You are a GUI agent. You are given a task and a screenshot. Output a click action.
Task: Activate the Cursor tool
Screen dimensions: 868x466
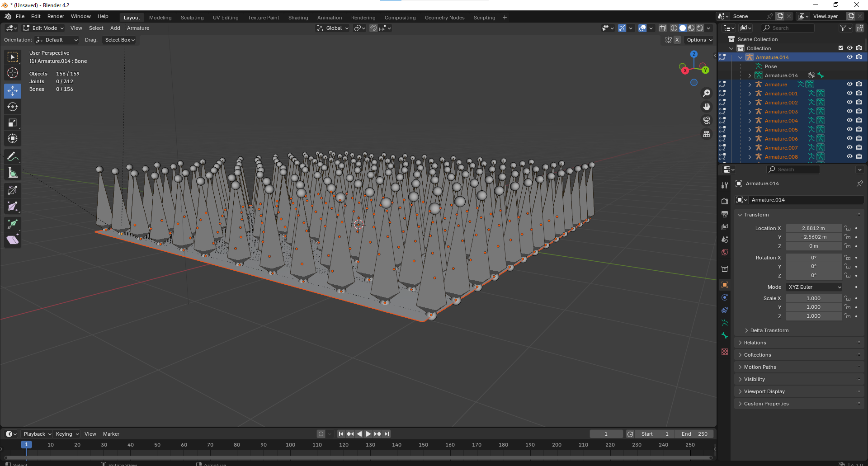coord(13,73)
